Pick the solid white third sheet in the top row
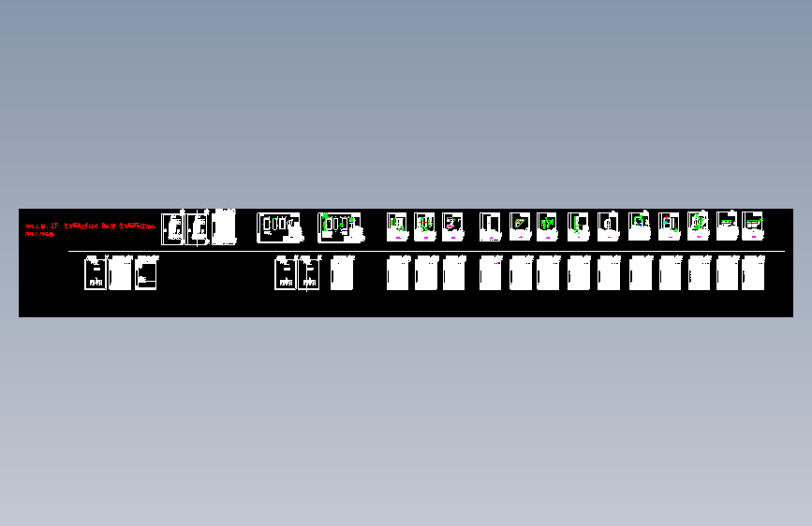The image size is (812, 526). (224, 227)
